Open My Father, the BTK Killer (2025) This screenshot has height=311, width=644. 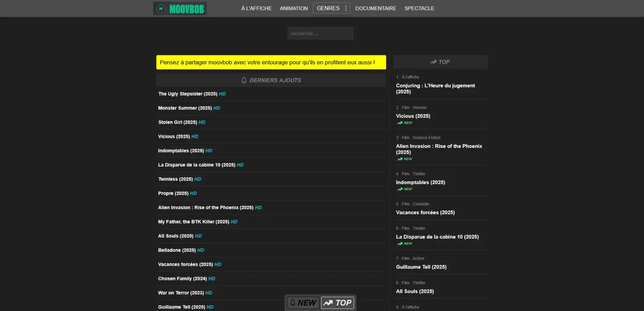[194, 222]
